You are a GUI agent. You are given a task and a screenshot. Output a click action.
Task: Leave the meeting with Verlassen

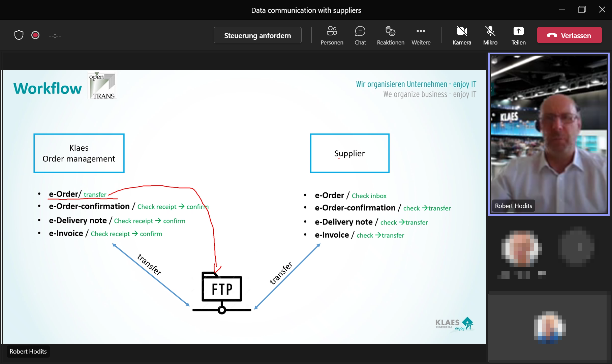(569, 35)
